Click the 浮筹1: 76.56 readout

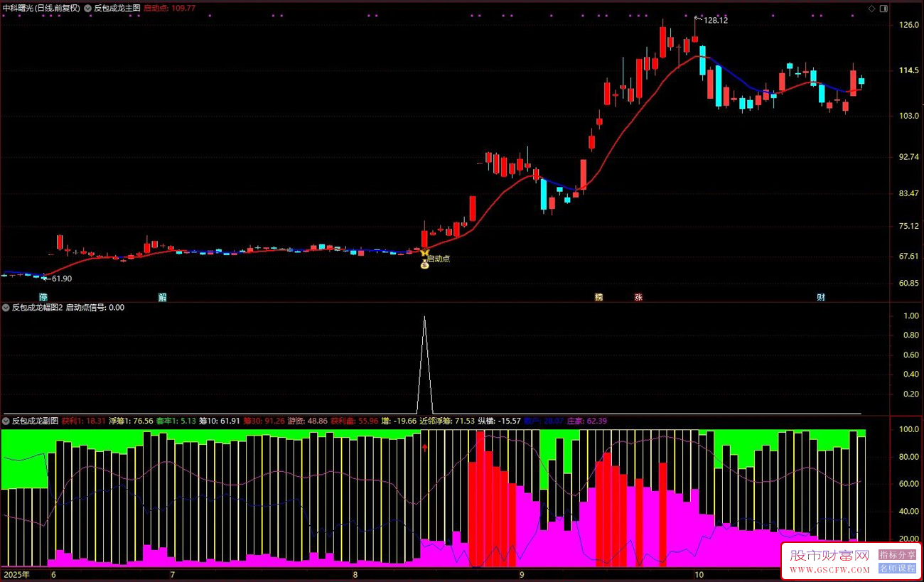131,421
